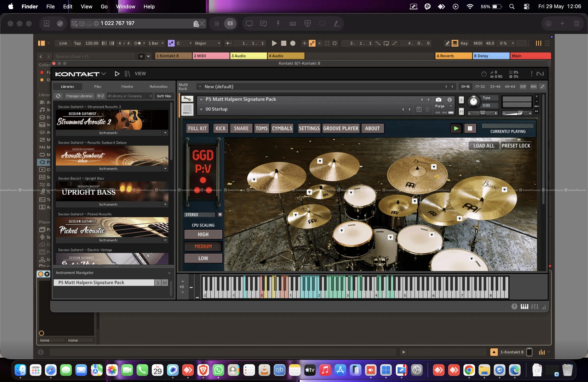Open the Kontakt library browser icon

pos(127,74)
